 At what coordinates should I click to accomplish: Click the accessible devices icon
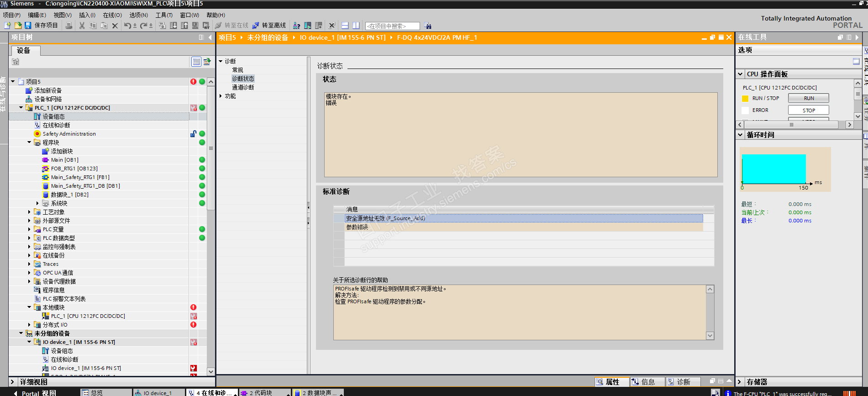point(297,26)
